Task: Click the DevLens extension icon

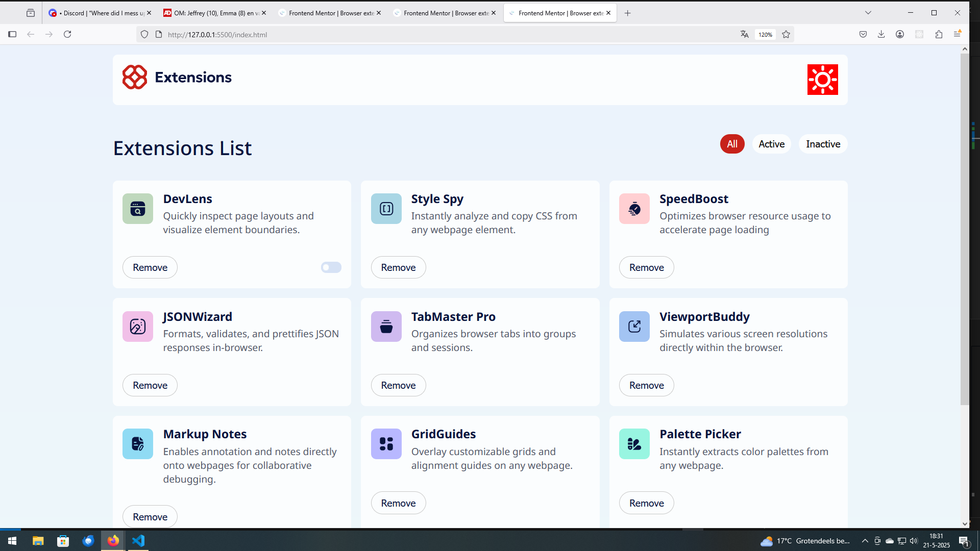Action: (138, 209)
